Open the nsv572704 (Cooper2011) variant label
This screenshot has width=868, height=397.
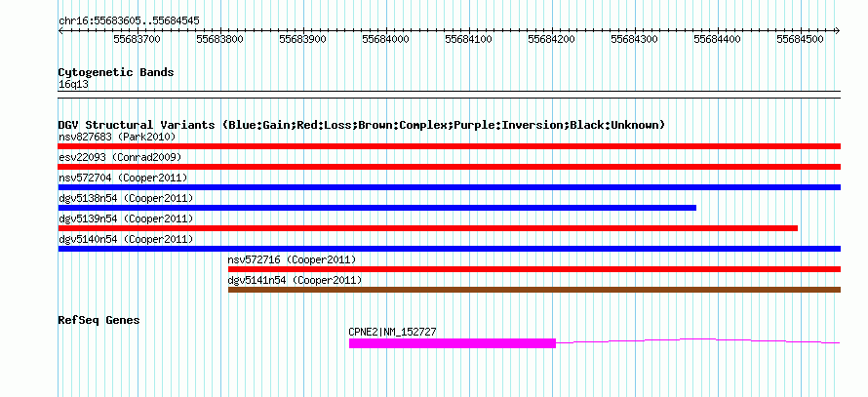[x=123, y=178]
